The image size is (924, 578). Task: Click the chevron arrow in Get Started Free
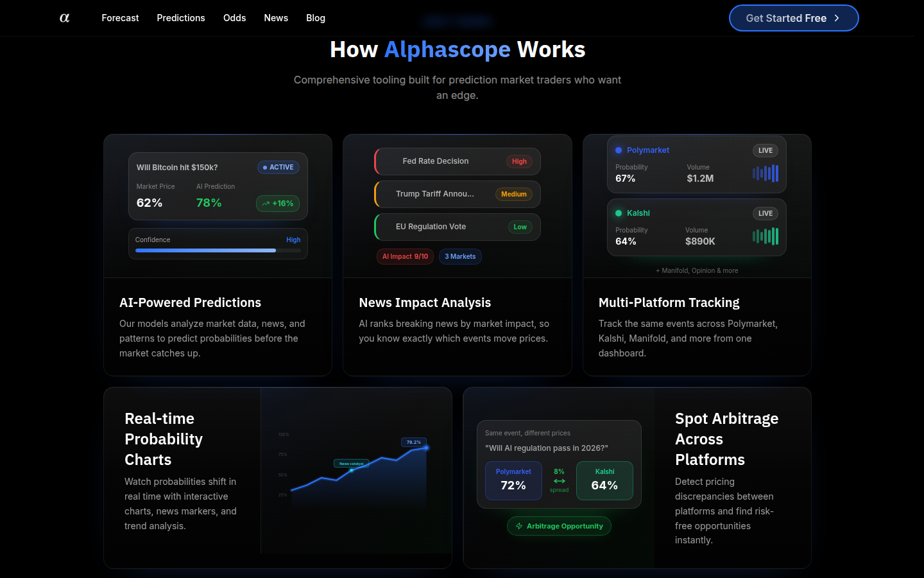pos(837,18)
